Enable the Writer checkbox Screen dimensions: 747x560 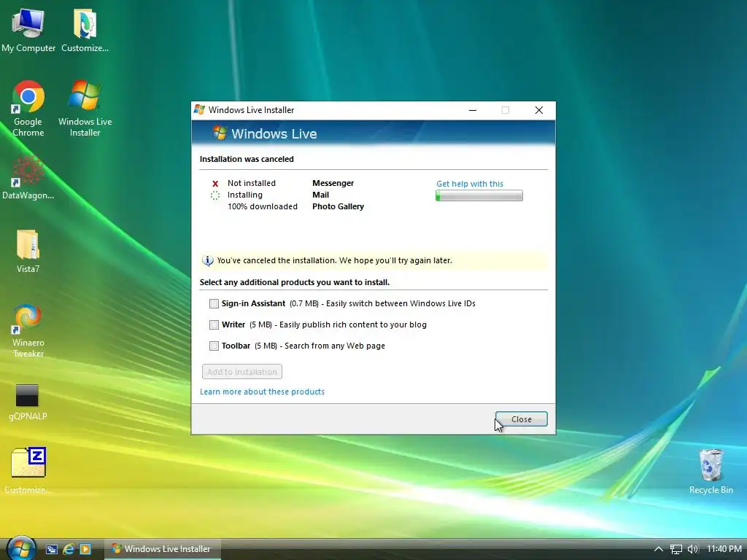[x=214, y=324]
